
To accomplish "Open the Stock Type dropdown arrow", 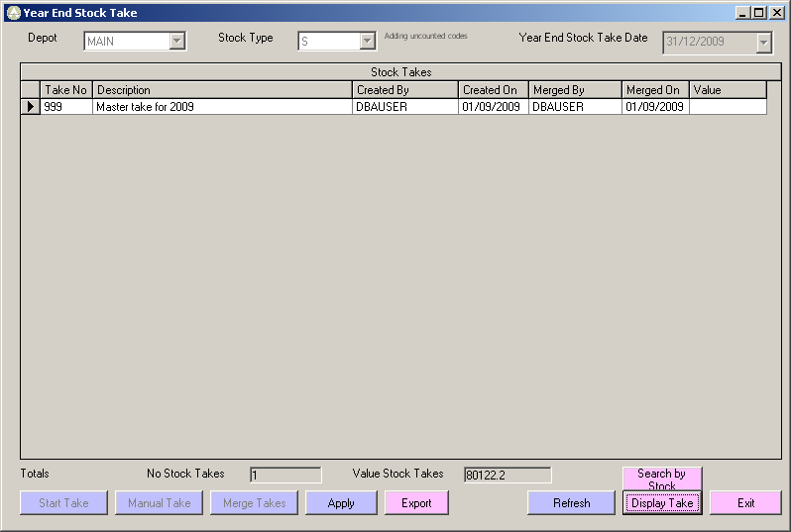I will (367, 42).
